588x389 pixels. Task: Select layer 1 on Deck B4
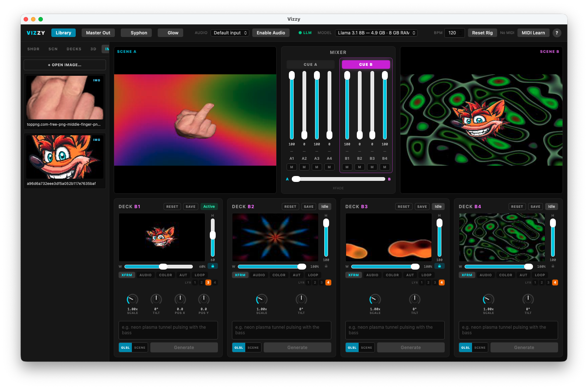(x=535, y=283)
